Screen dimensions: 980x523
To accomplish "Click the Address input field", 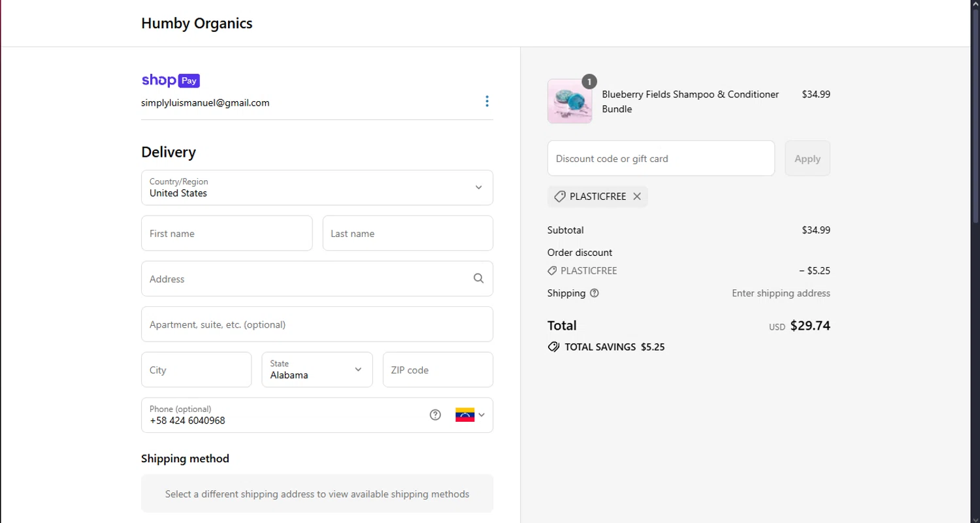I will (x=317, y=279).
